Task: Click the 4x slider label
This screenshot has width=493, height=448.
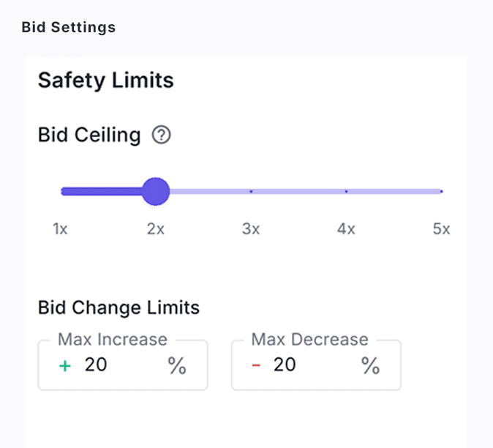Action: pyautogui.click(x=346, y=229)
